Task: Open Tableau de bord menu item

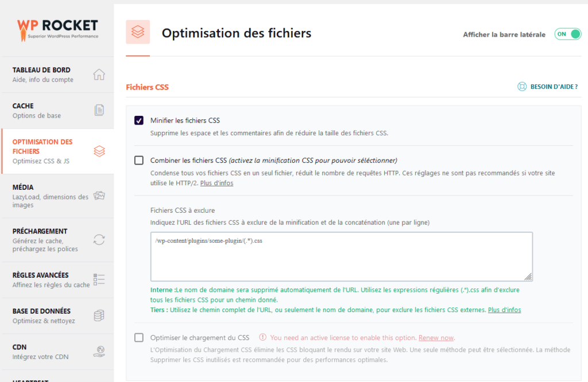Action: tap(58, 75)
